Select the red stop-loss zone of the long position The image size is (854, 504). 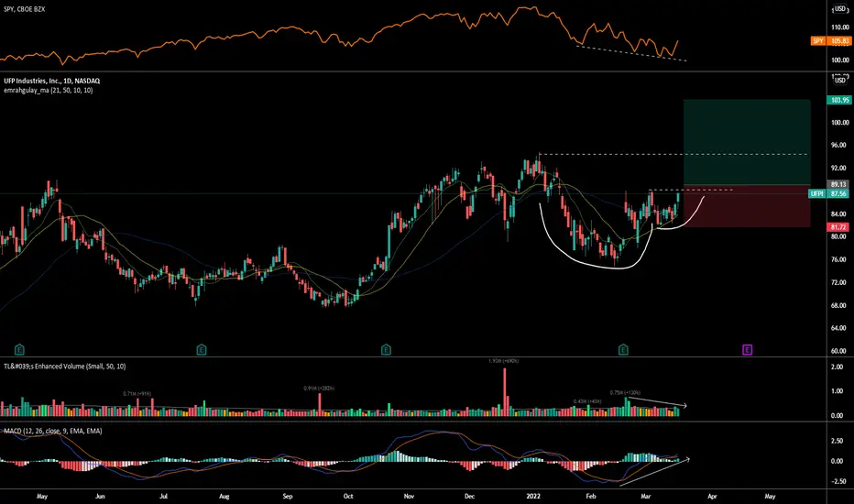click(x=747, y=206)
